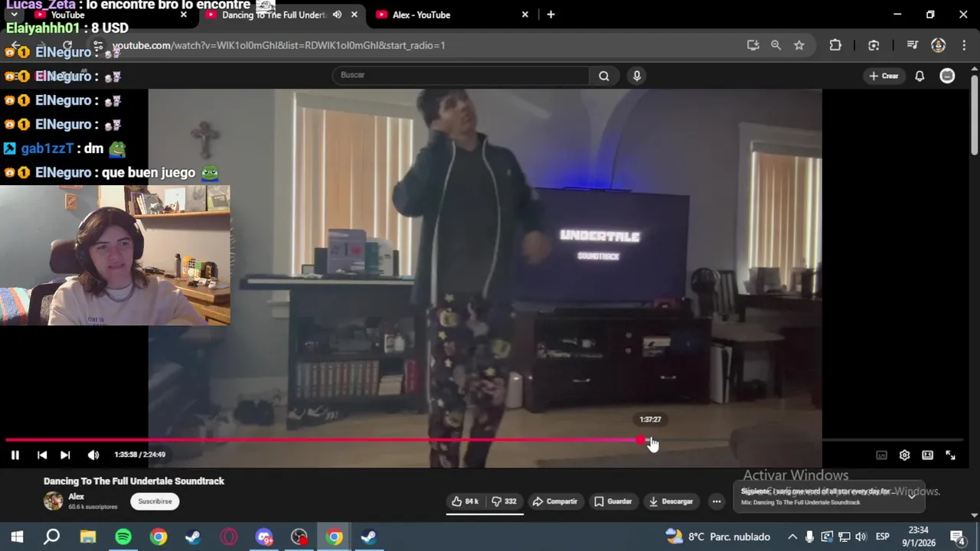Open File Explorer from the taskbar
This screenshot has width=980, height=551.
click(x=88, y=536)
